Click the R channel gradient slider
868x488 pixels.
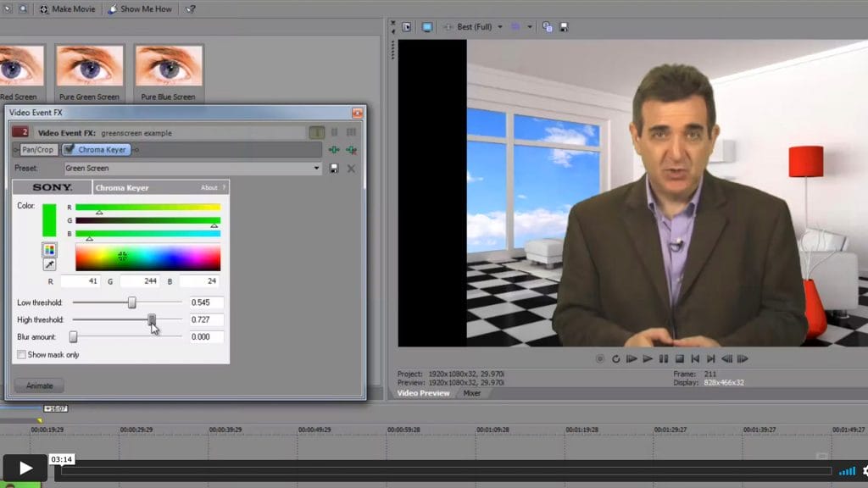pyautogui.click(x=147, y=208)
